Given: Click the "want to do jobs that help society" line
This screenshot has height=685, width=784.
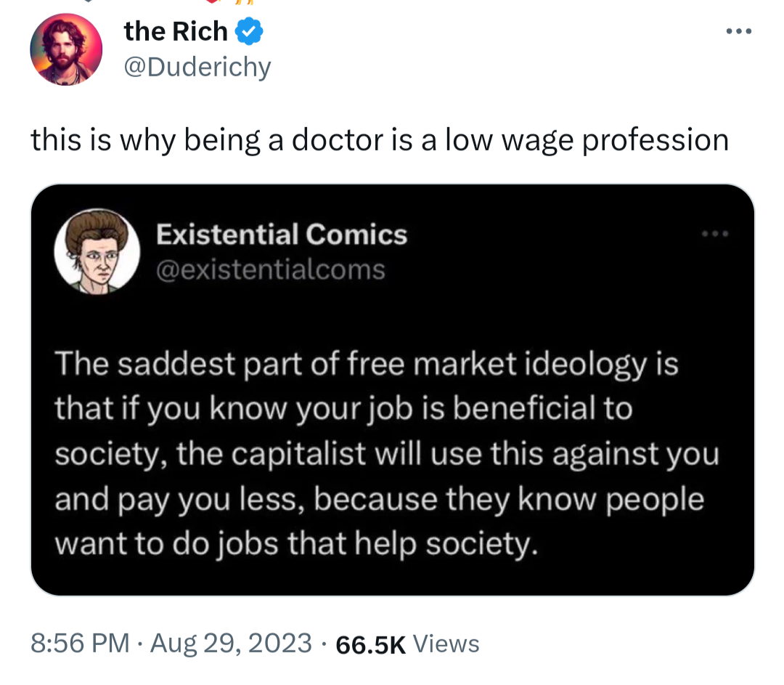Looking at the screenshot, I should point(297,545).
